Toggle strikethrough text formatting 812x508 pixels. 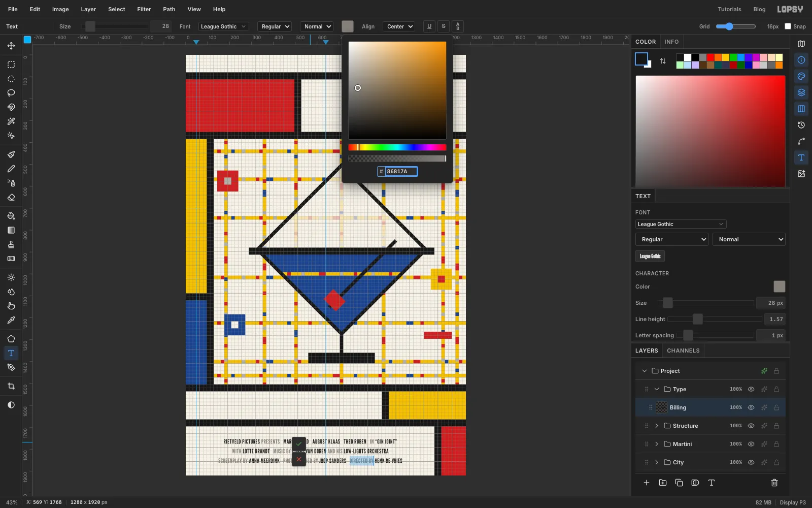click(444, 26)
